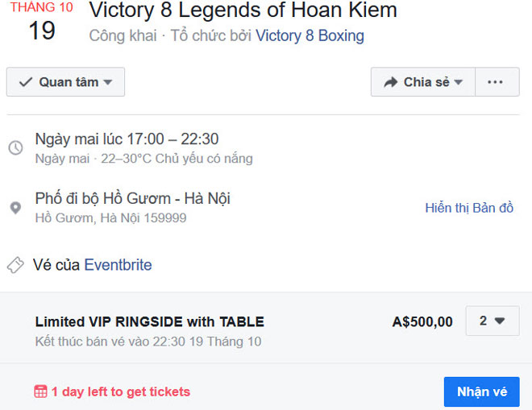Open the ticket quantity dropdown showing 2
Image resolution: width=532 pixels, height=410 pixels.
coord(492,321)
